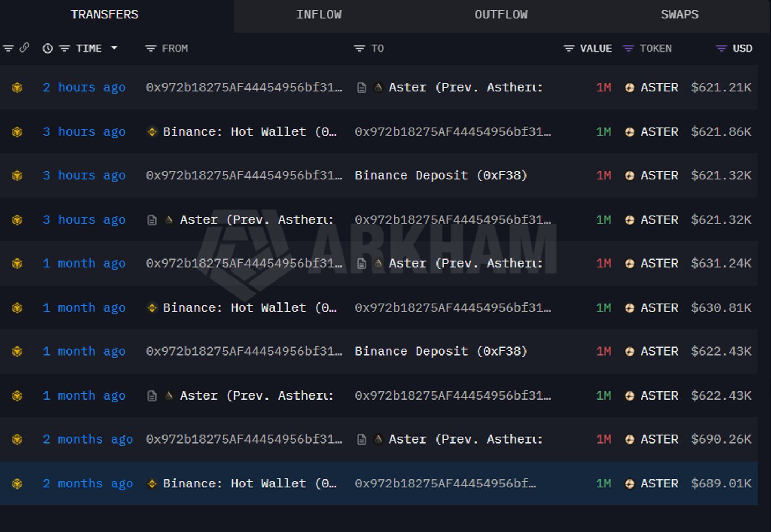Open the 0x972b sender address in the $690.26K row
This screenshot has height=532, width=771.
click(244, 439)
